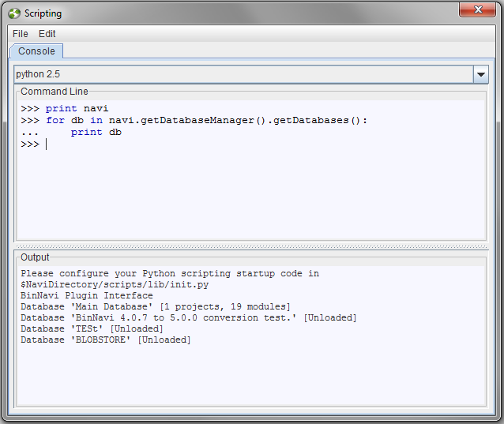Click the indented 'print db' line

[71, 133]
